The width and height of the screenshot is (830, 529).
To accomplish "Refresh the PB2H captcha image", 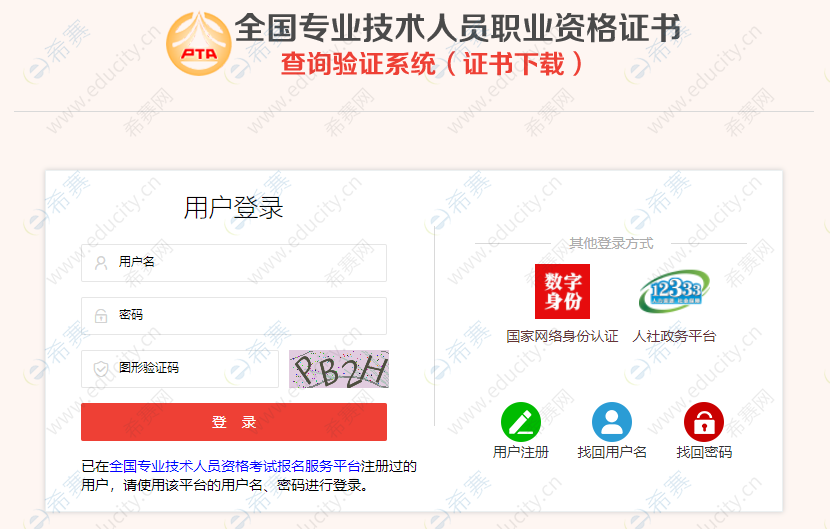I will (339, 369).
